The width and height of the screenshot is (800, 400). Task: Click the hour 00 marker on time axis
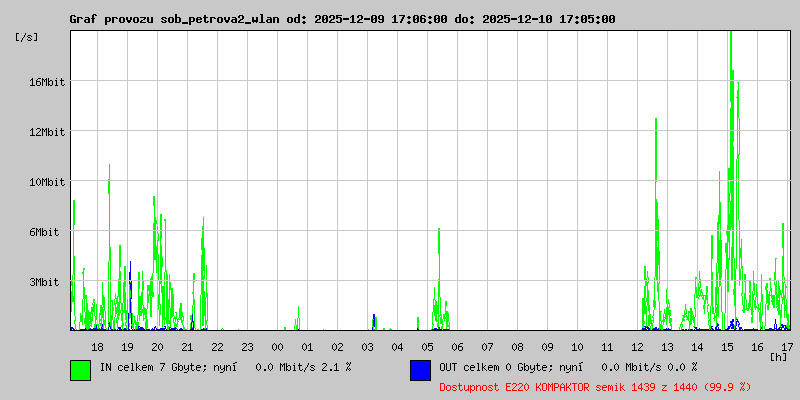pyautogui.click(x=278, y=347)
